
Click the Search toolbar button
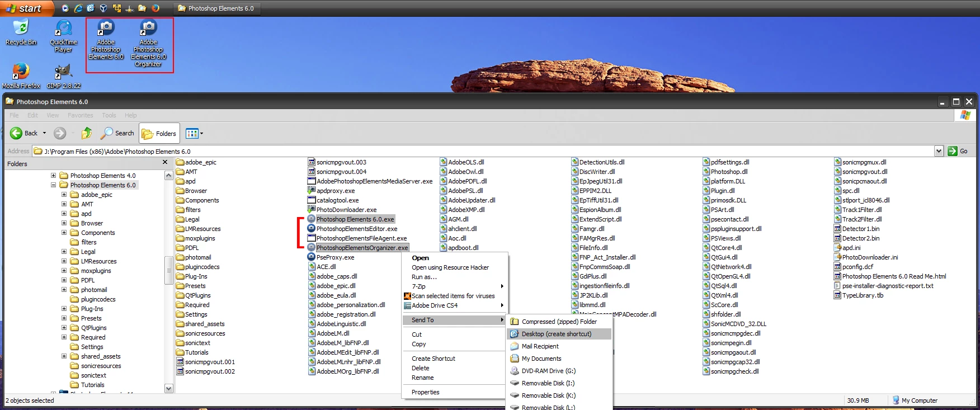(x=117, y=133)
